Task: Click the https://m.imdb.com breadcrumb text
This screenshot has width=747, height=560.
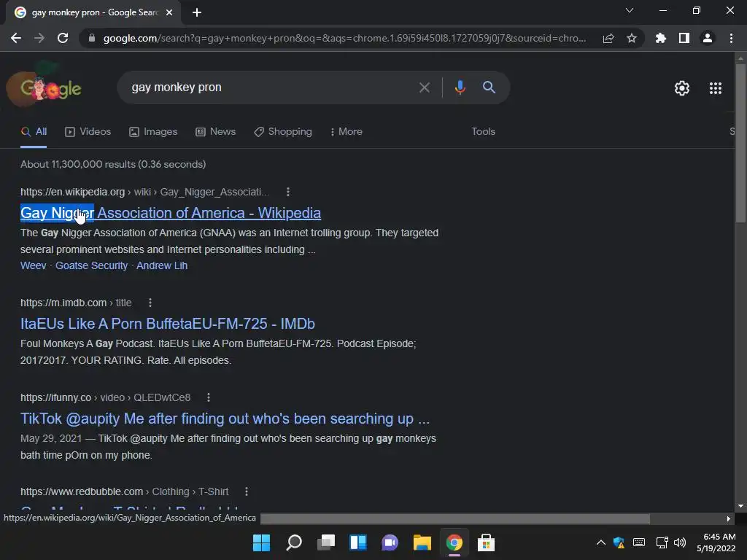Action: (x=63, y=303)
